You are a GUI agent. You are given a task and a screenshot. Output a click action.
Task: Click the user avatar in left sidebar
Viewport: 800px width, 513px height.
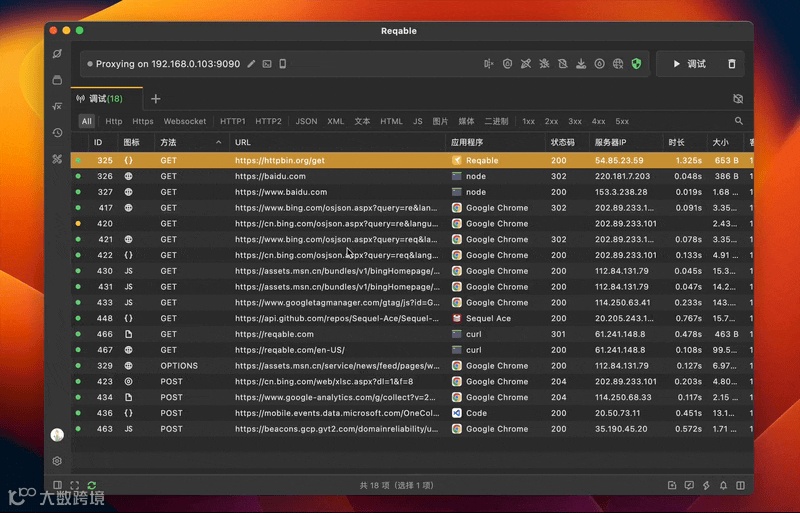click(x=57, y=435)
